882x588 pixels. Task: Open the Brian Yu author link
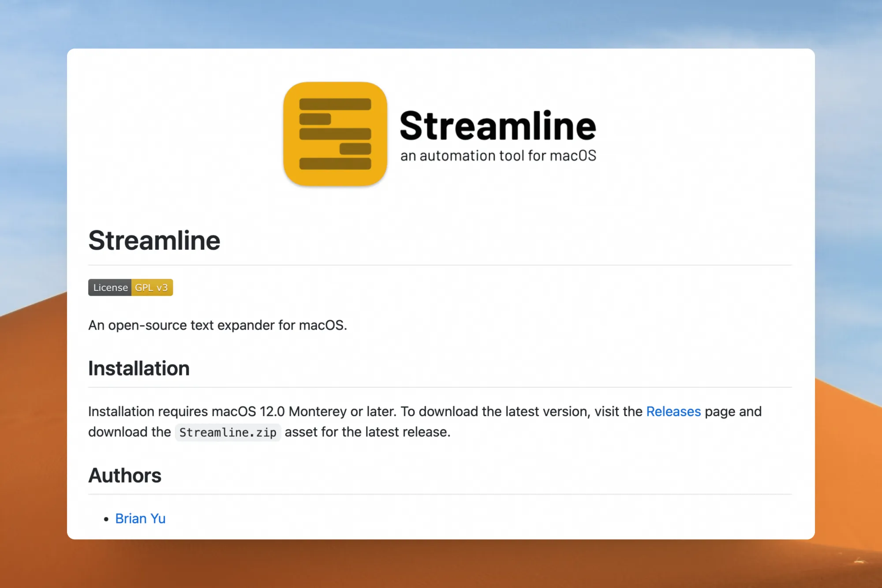pyautogui.click(x=140, y=519)
